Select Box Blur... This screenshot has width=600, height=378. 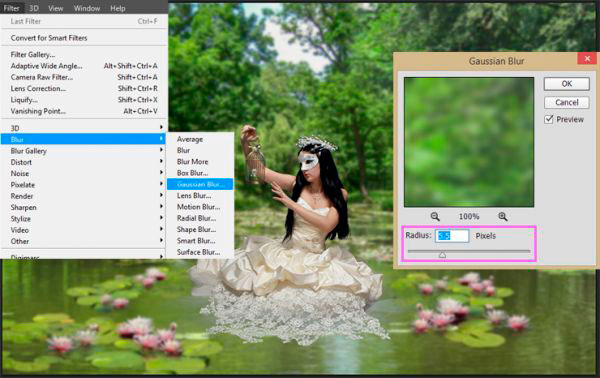pyautogui.click(x=200, y=173)
